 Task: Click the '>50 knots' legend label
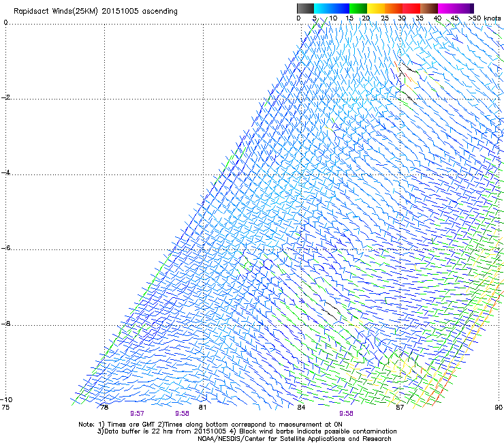tap(484, 18)
